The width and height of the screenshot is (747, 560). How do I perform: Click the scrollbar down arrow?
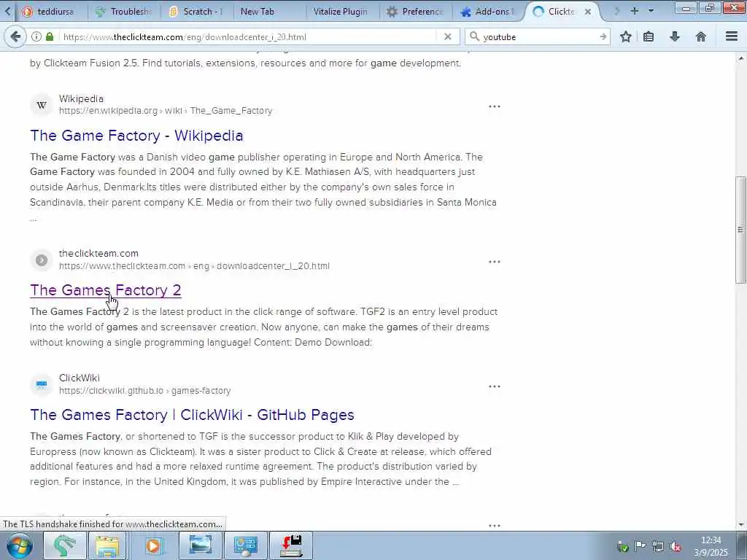point(740,525)
